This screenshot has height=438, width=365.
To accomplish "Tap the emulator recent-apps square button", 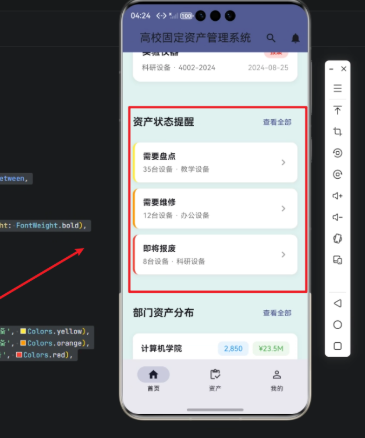I will [337, 346].
